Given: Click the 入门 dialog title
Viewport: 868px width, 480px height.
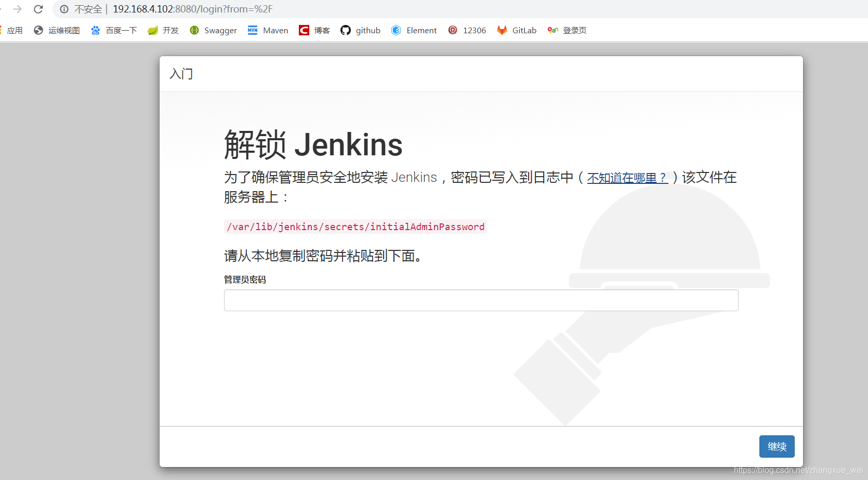Looking at the screenshot, I should [x=181, y=74].
